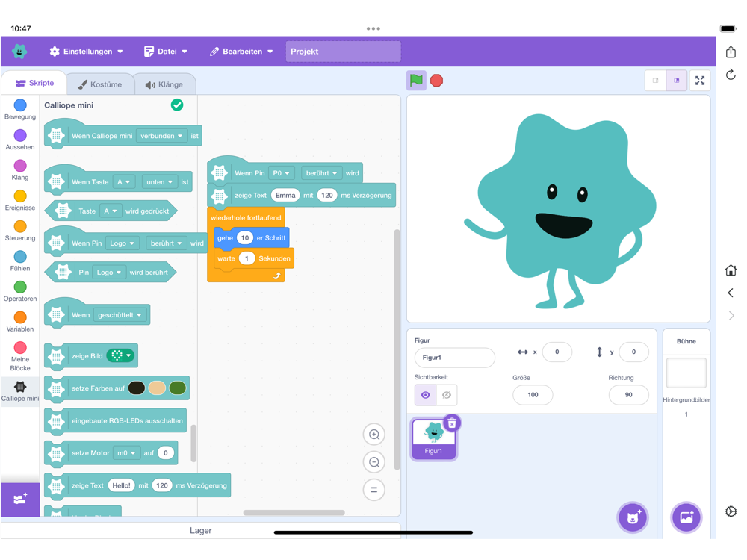Viewport: 747px width, 560px height.
Task: Hide the sprite with crossed-eye button
Action: coord(447,395)
